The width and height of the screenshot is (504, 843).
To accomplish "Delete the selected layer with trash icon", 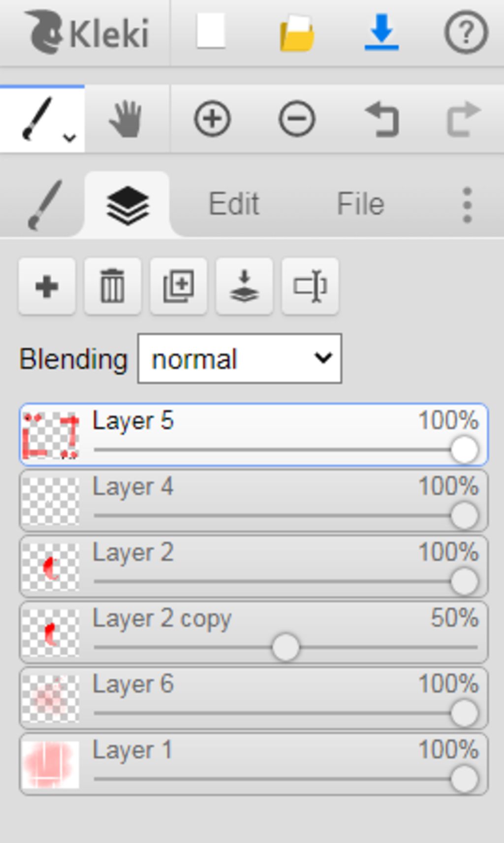I will [x=112, y=286].
